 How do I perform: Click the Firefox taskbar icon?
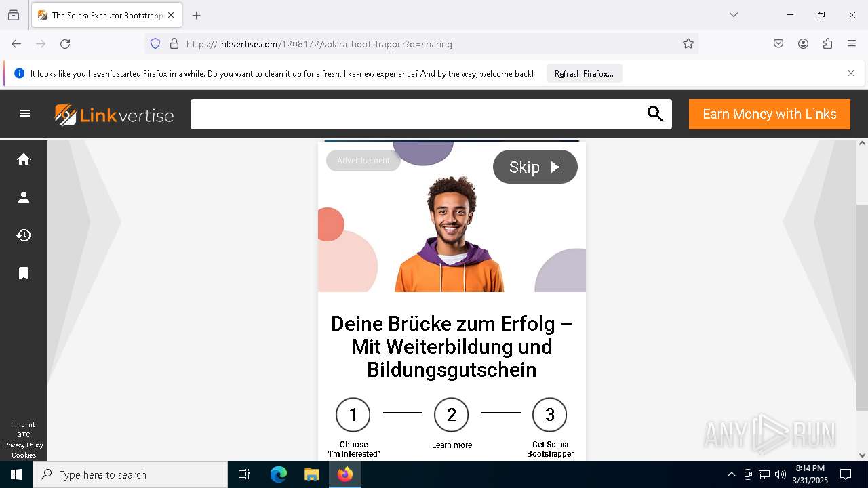coord(345,474)
